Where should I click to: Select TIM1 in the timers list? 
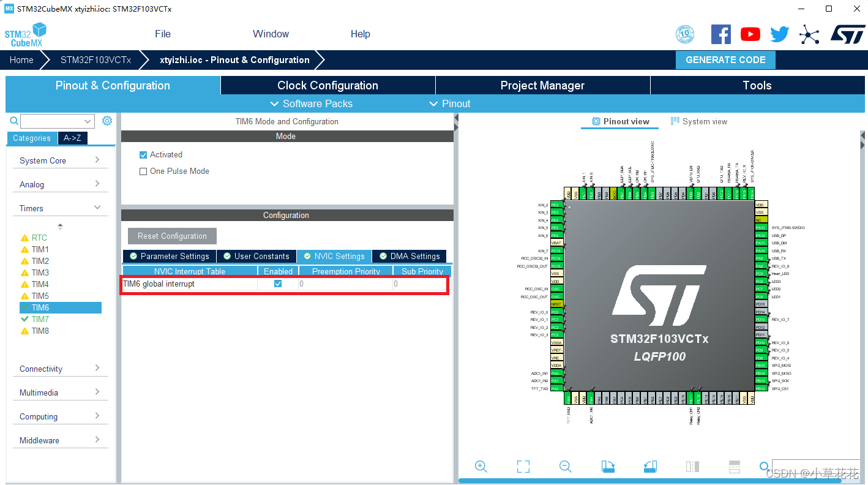(40, 249)
